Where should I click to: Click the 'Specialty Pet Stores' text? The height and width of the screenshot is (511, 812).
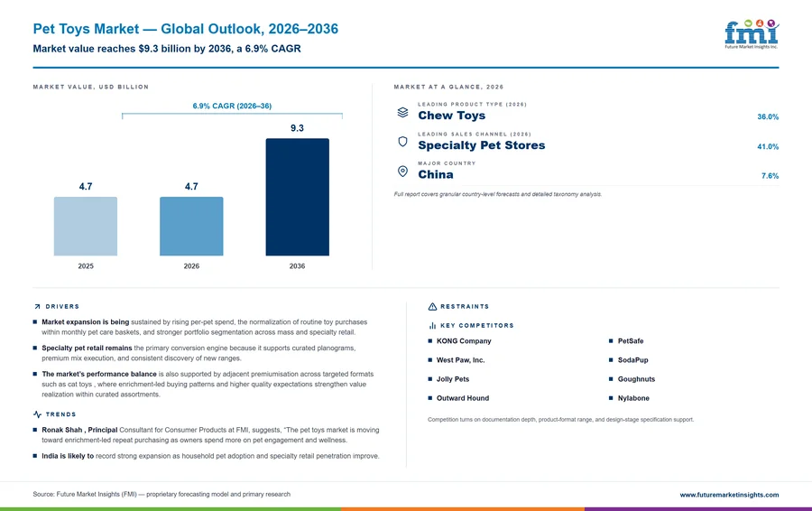coord(482,145)
